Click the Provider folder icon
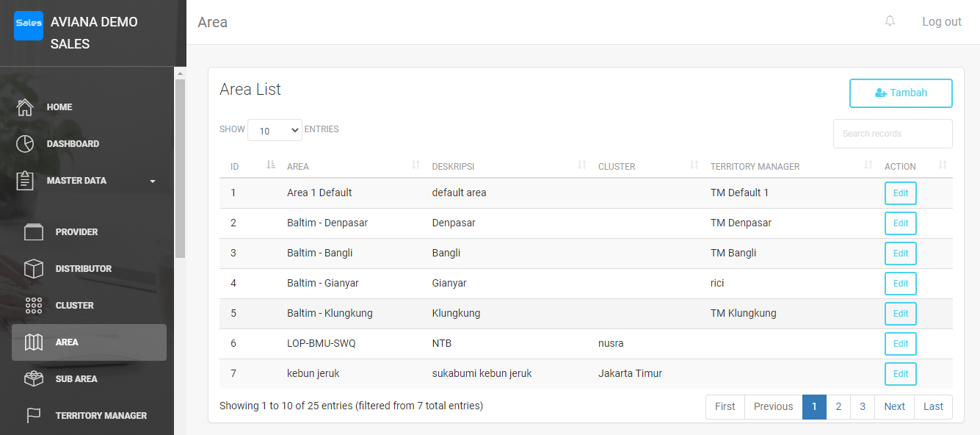This screenshot has width=980, height=435. click(x=34, y=232)
